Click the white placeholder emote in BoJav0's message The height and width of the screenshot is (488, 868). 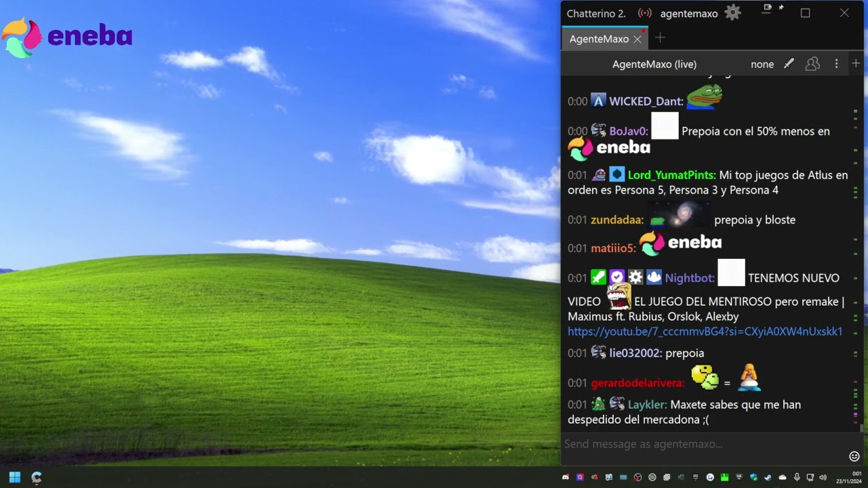tap(665, 126)
